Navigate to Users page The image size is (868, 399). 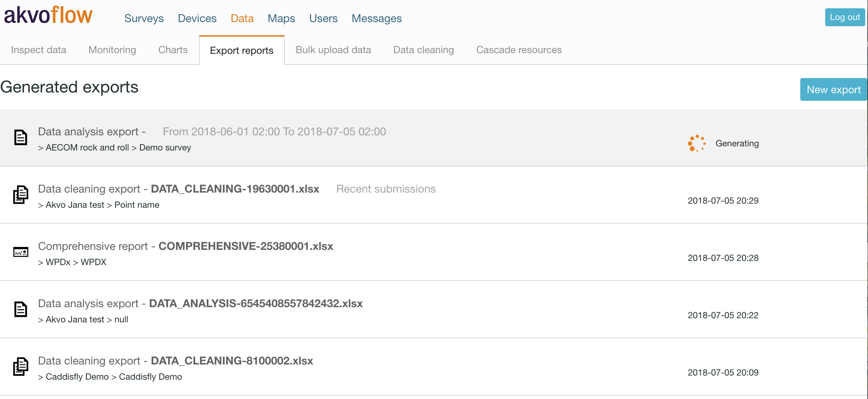coord(323,18)
